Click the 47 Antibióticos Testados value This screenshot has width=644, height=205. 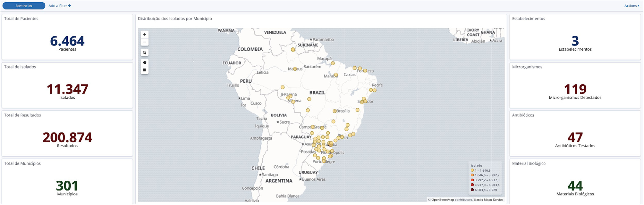pos(575,138)
